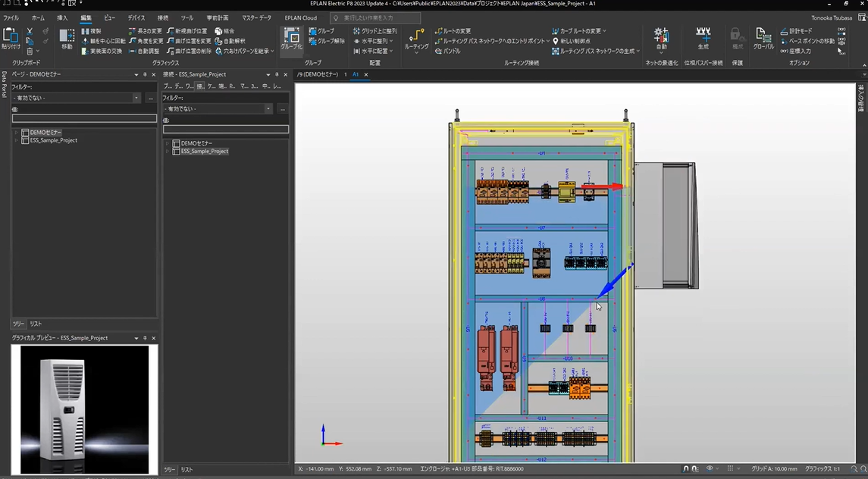
Task: Toggle 座標入力 coordinate input option
Action: [796, 51]
